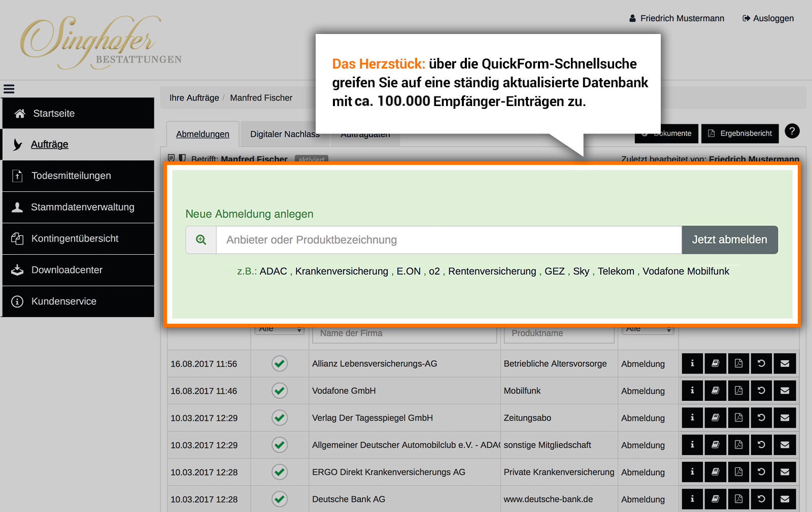Select the ADAC example suggestion
The width and height of the screenshot is (812, 512).
274,271
